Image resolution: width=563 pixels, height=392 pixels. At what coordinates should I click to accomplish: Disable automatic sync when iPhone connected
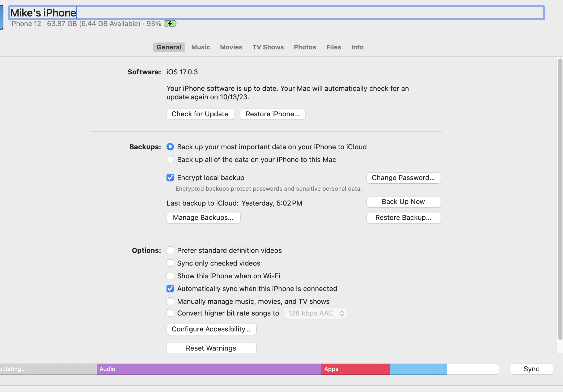(170, 288)
